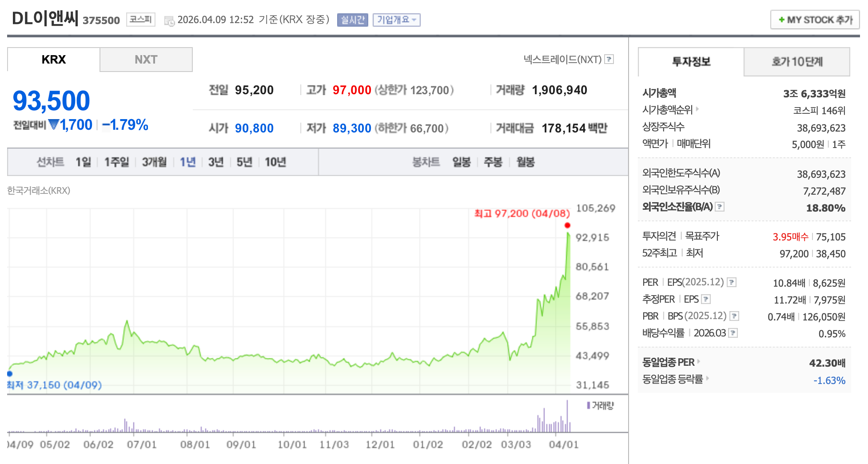Click the stock code 375500
The height and width of the screenshot is (464, 868).
click(101, 20)
